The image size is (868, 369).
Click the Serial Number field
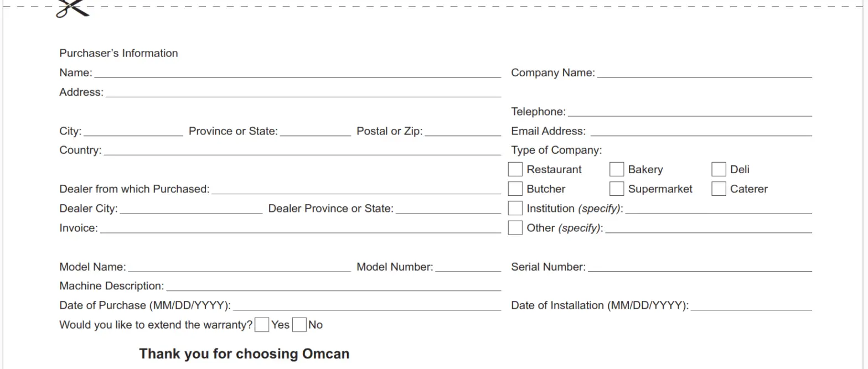pyautogui.click(x=700, y=266)
